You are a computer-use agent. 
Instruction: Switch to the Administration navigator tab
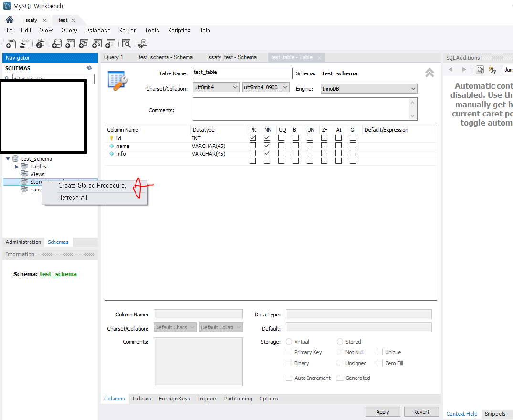click(23, 242)
